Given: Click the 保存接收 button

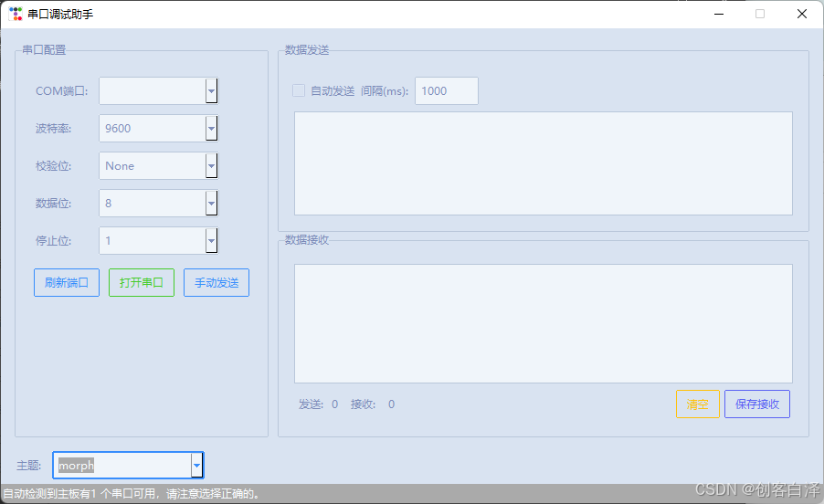Looking at the screenshot, I should [x=757, y=404].
